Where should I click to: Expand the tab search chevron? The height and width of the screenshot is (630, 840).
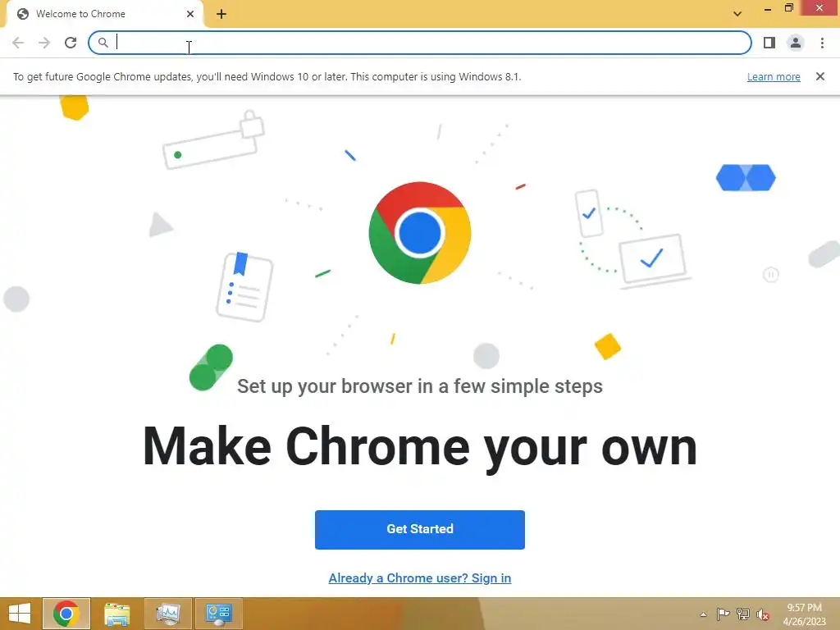737,14
